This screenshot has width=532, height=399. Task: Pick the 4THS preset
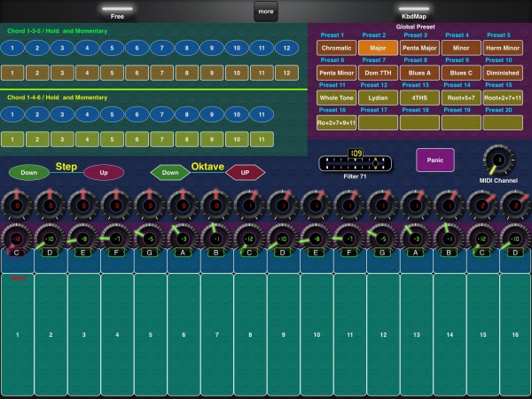click(419, 98)
